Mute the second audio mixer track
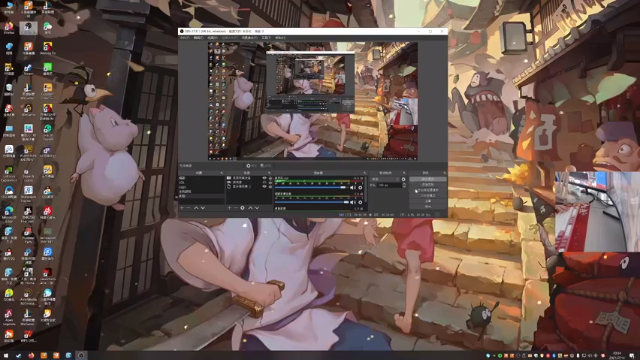Image resolution: width=640 pixels, height=360 pixels. pos(352,202)
